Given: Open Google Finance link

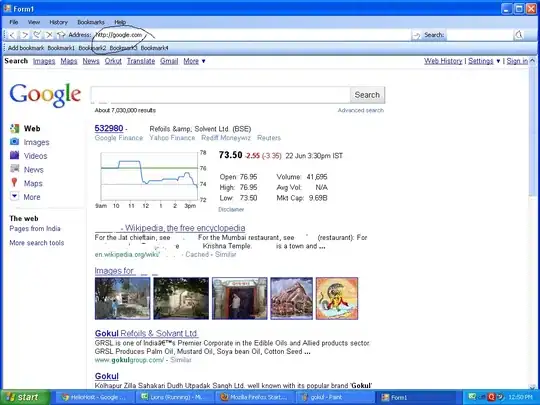Looking at the screenshot, I should (x=119, y=138).
